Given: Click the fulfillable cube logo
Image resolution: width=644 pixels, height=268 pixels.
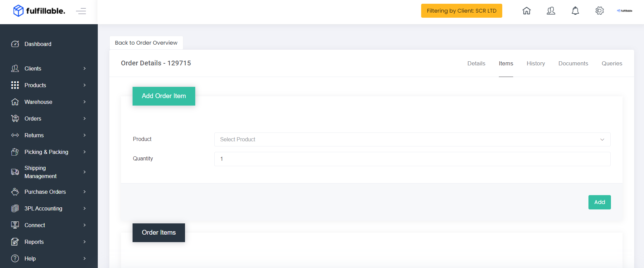Looking at the screenshot, I should pyautogui.click(x=18, y=11).
